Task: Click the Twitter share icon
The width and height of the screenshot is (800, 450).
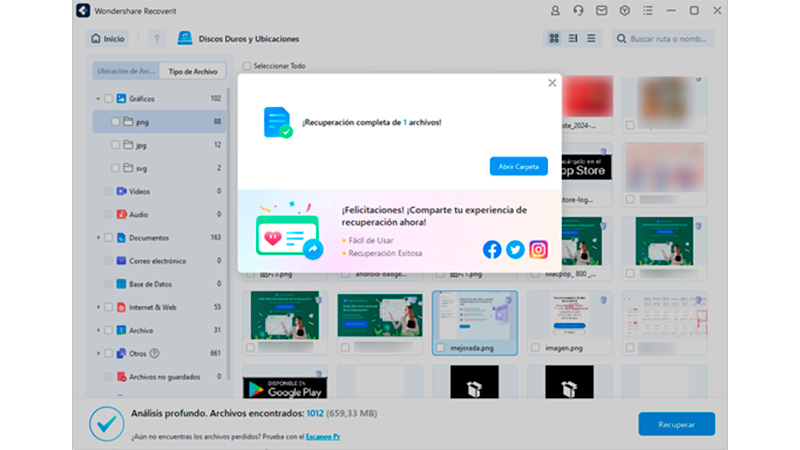Action: (x=515, y=249)
